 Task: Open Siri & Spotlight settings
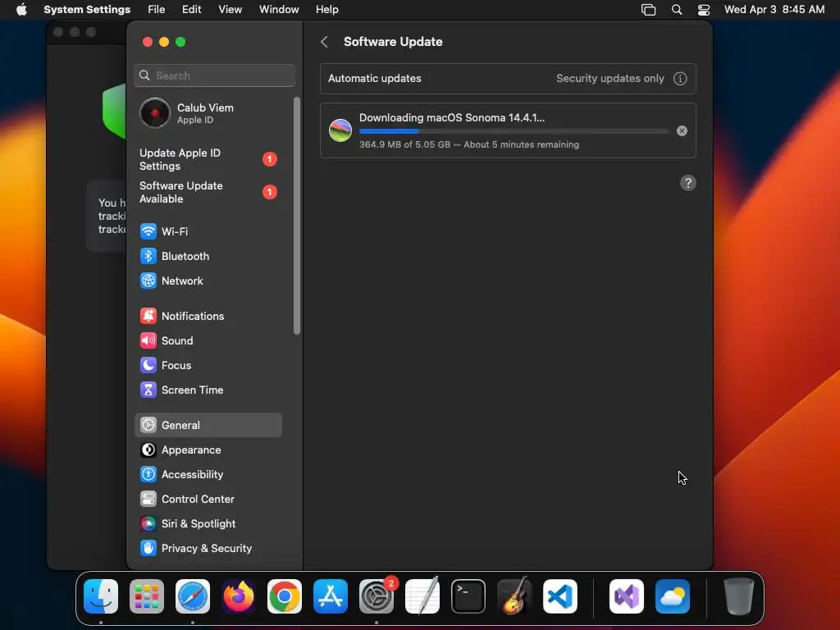click(x=208, y=524)
